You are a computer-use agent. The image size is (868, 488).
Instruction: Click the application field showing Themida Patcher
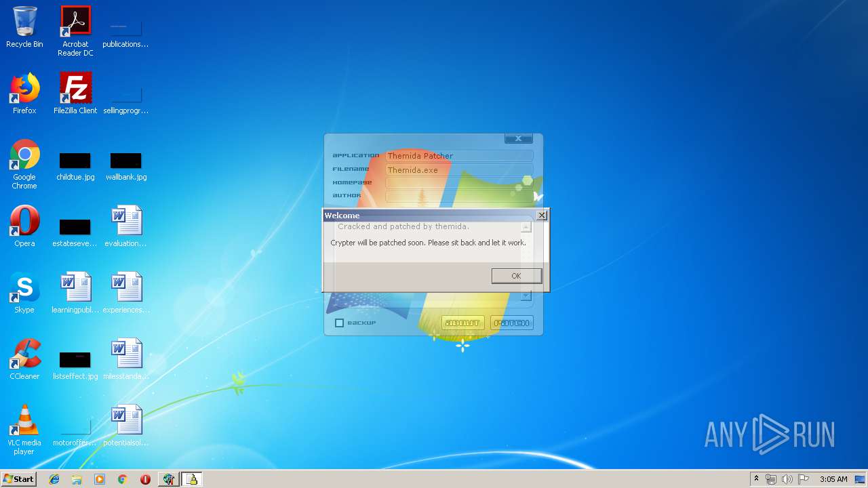459,156
